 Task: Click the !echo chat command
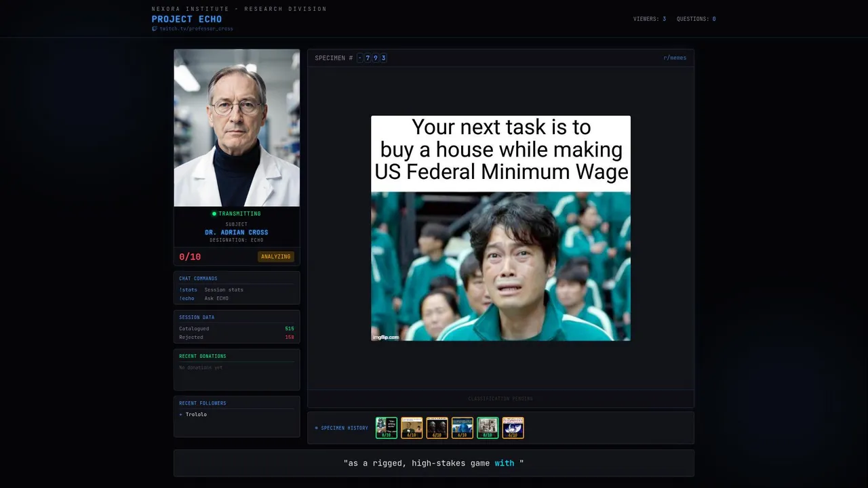pyautogui.click(x=186, y=298)
